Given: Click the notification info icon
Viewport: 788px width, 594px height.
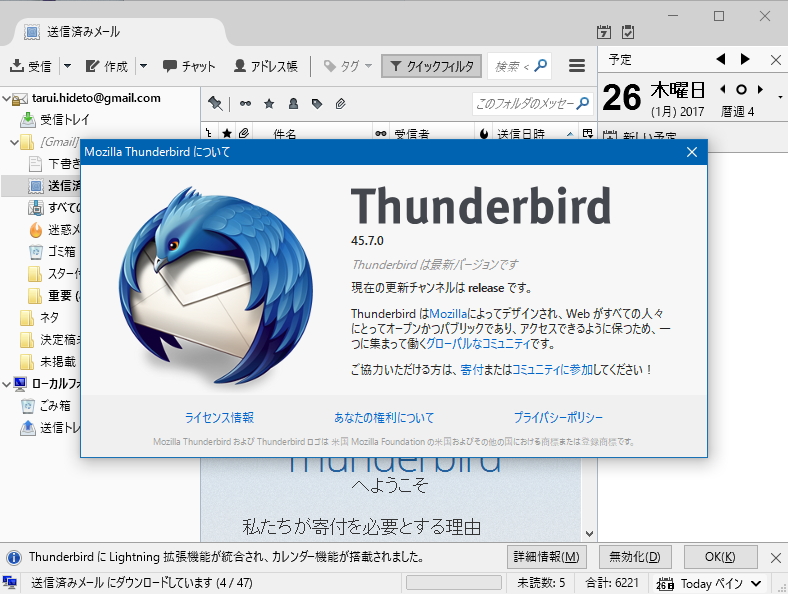Looking at the screenshot, I should coord(14,557).
